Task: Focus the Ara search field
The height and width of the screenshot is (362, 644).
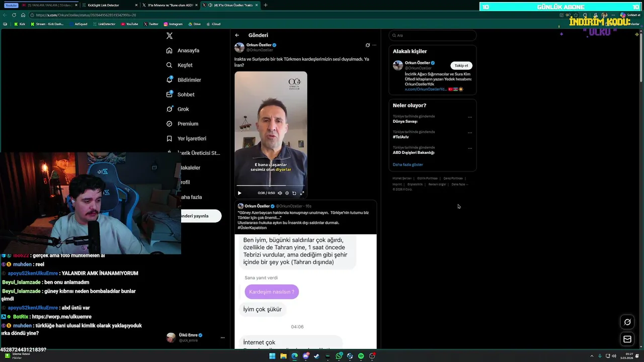Action: pos(433,35)
